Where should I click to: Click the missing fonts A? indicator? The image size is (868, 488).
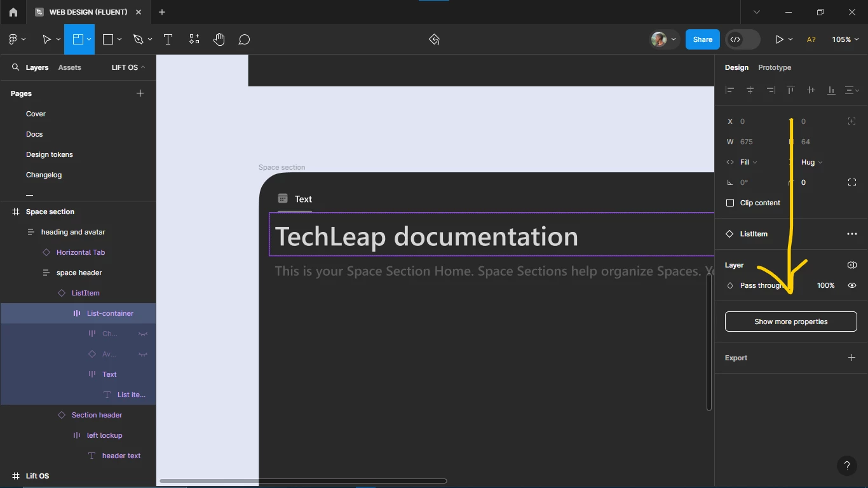click(x=811, y=39)
